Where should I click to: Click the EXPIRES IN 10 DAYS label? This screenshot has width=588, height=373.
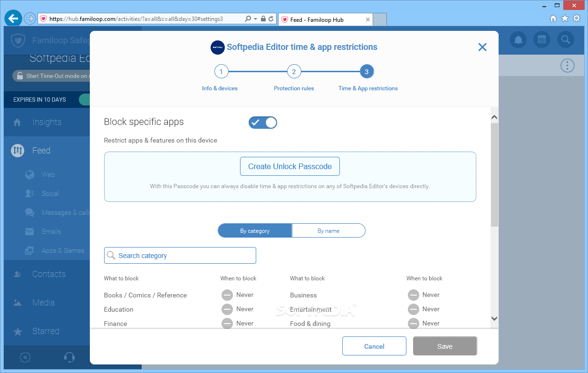coord(39,100)
